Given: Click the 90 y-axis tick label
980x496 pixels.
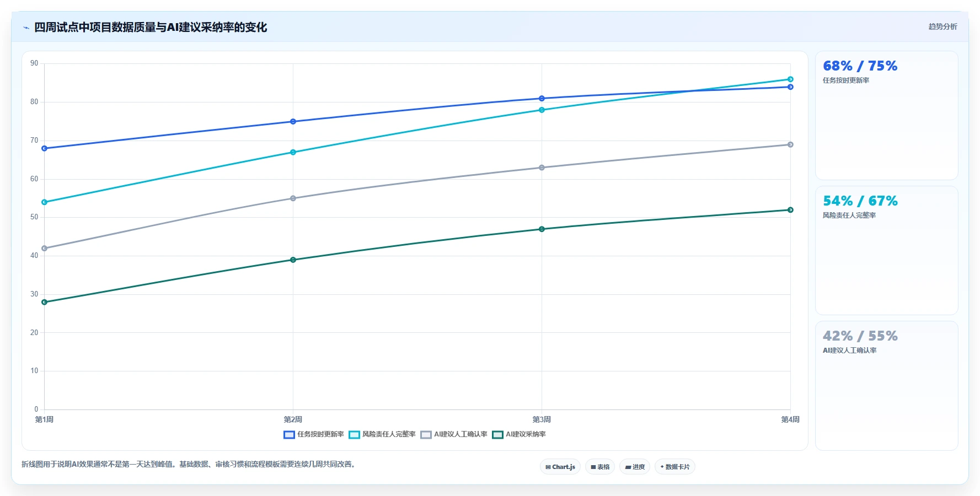Looking at the screenshot, I should pyautogui.click(x=34, y=63).
